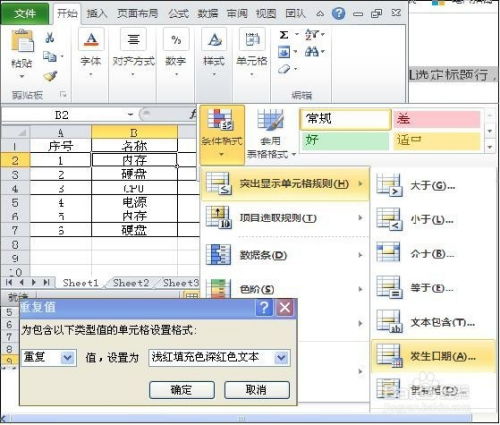
Task: Switch to the 公式 Formulas tab
Action: click(x=179, y=14)
